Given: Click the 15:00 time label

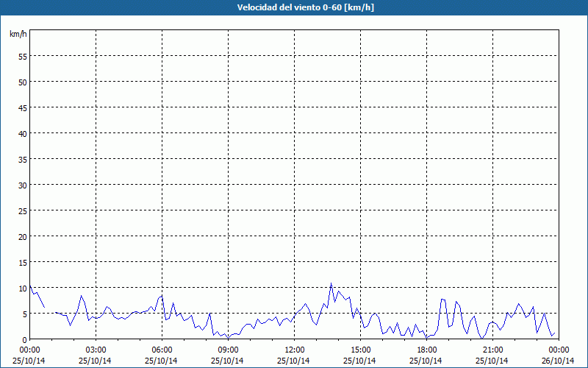Looking at the screenshot, I should [360, 350].
